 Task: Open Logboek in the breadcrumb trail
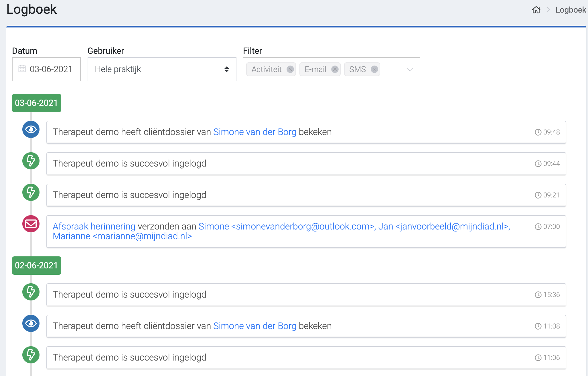(571, 9)
